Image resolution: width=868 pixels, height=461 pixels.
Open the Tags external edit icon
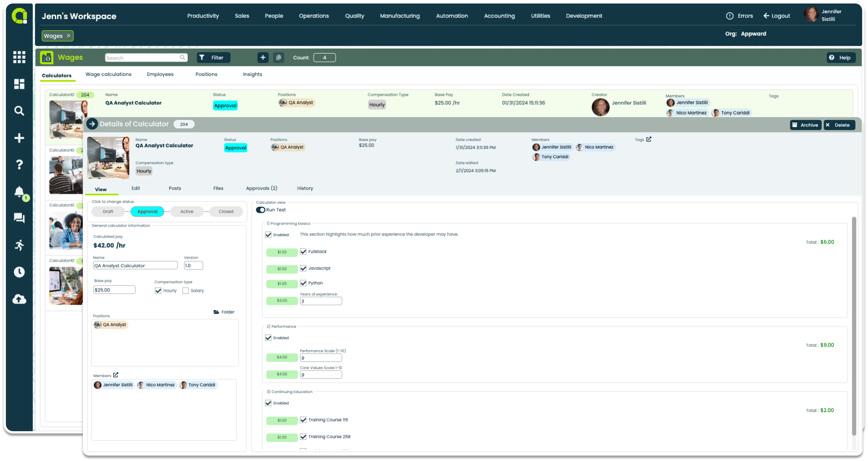(x=649, y=139)
